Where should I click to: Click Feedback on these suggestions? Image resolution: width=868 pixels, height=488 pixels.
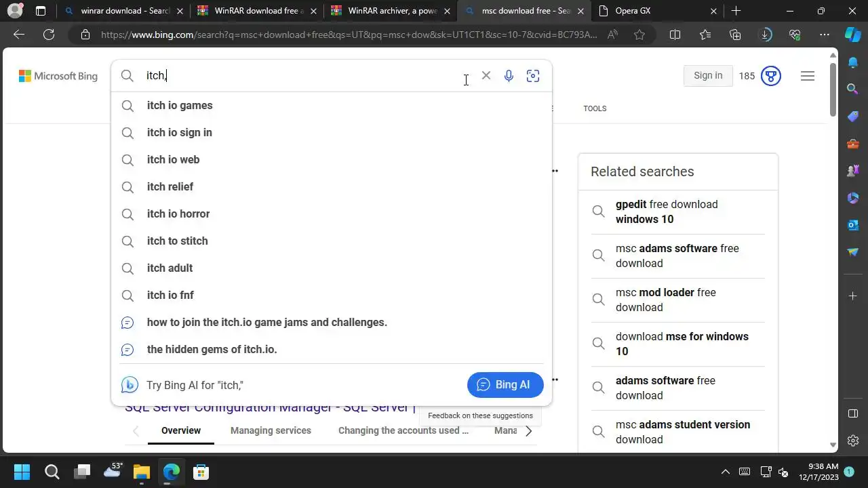click(480, 415)
